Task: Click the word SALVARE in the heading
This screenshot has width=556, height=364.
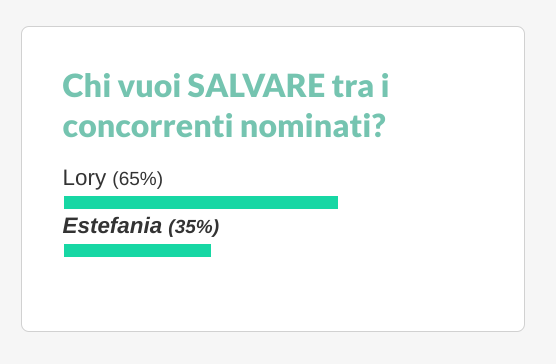Action: [x=256, y=85]
